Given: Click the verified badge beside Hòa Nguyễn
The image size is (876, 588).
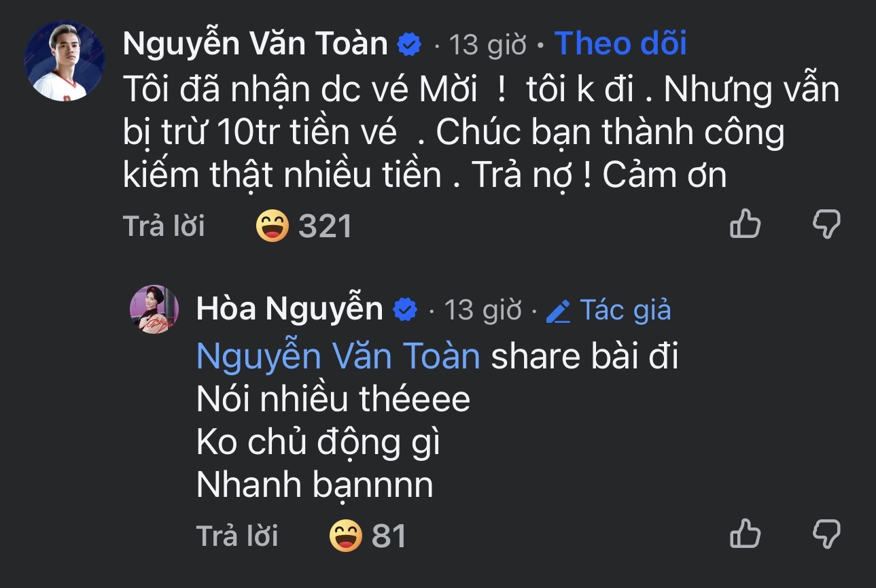Looking at the screenshot, I should 403,309.
